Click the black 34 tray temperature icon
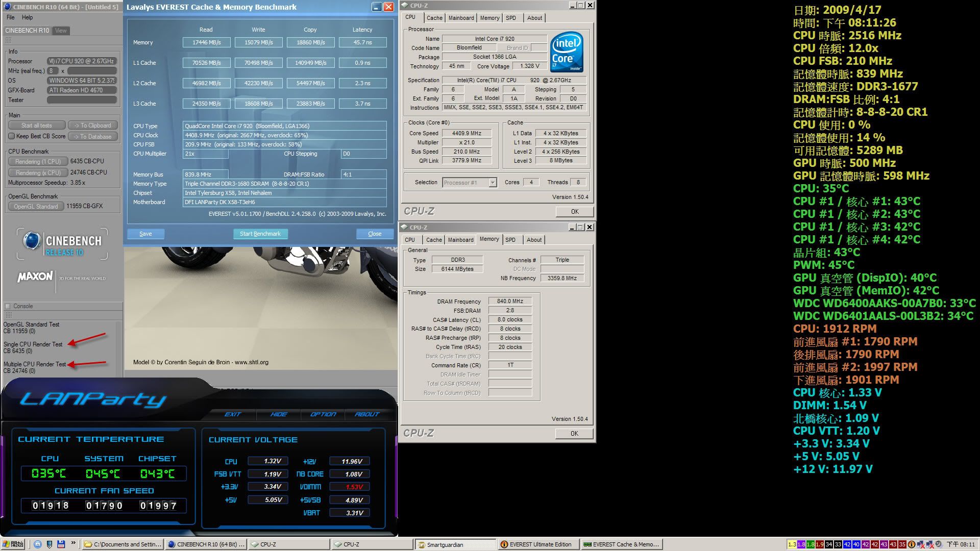The image size is (980, 551). (829, 544)
